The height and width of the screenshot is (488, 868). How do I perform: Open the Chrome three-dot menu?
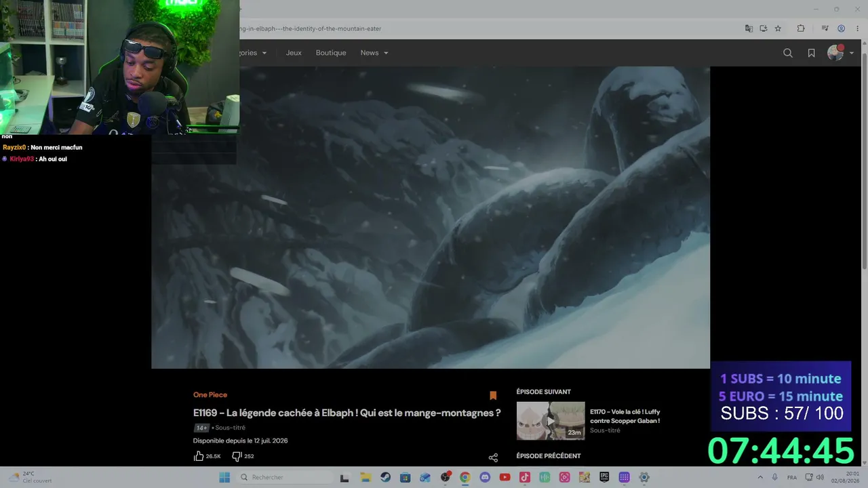point(857,28)
